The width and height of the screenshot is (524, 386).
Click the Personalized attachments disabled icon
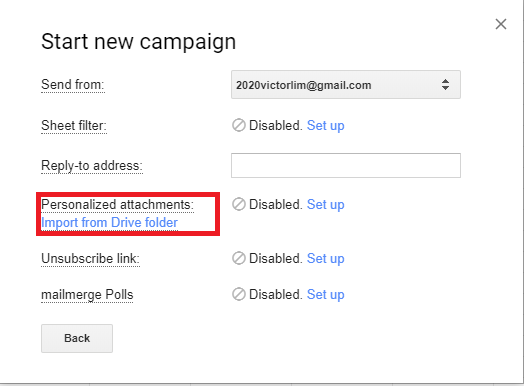point(239,204)
